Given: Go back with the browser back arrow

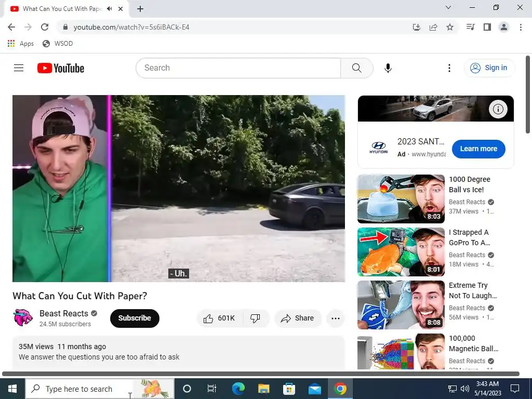Looking at the screenshot, I should point(11,27).
